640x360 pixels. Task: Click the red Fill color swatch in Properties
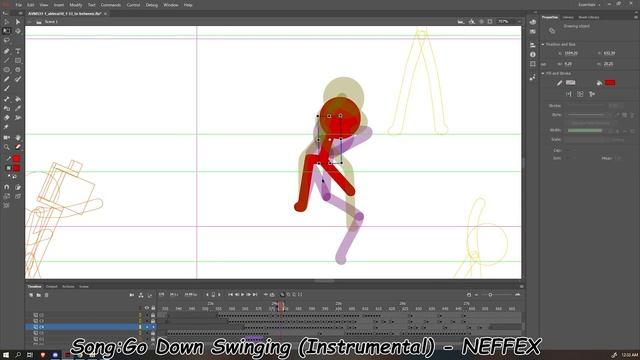click(610, 83)
